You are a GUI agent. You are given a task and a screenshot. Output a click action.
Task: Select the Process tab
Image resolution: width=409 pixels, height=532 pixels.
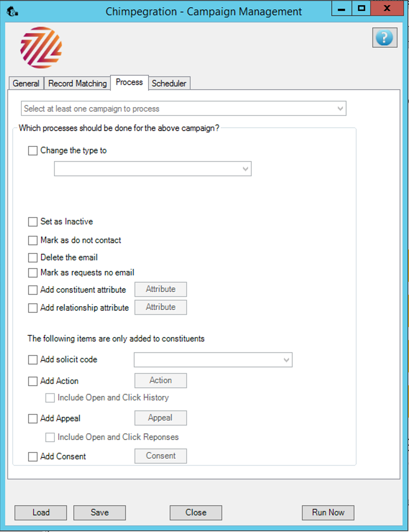129,82
